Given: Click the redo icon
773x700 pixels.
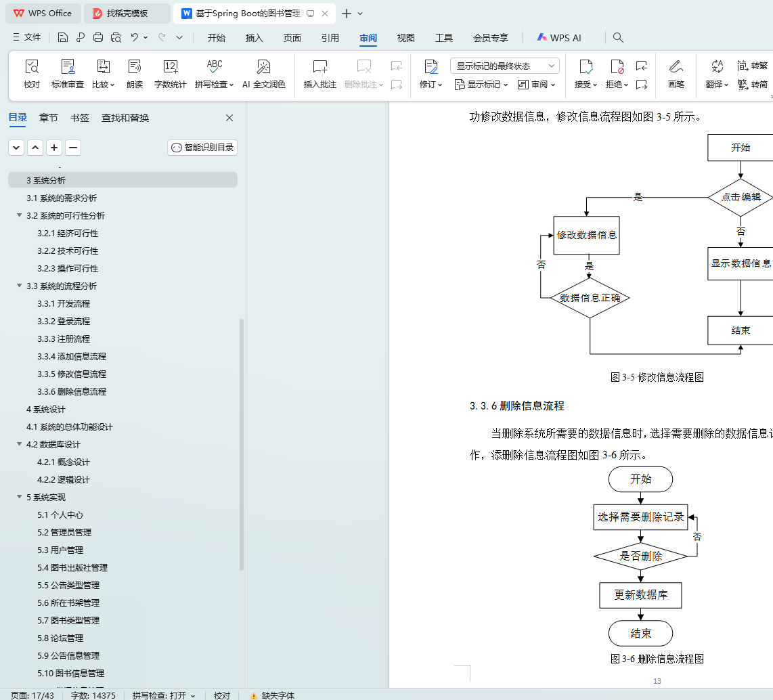Looking at the screenshot, I should [x=162, y=37].
